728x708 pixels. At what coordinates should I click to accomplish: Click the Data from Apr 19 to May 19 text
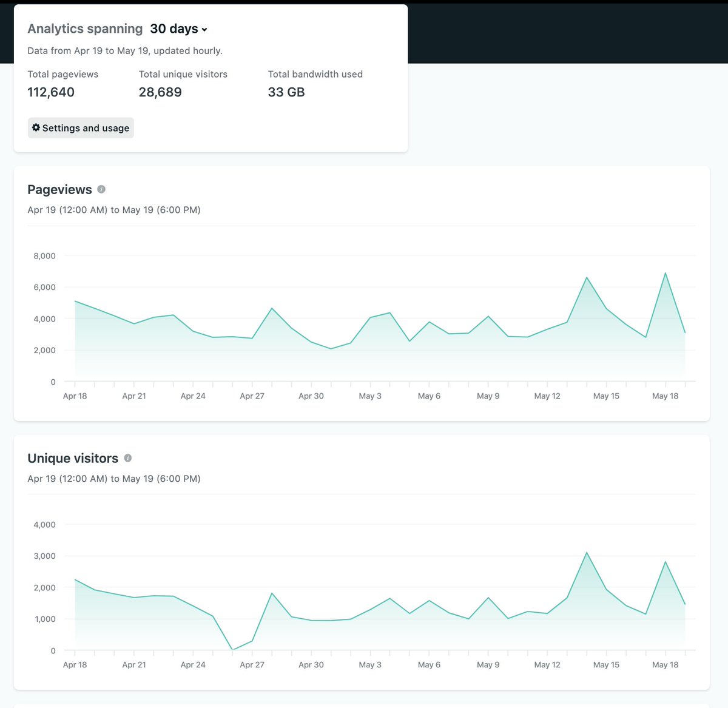pyautogui.click(x=124, y=50)
